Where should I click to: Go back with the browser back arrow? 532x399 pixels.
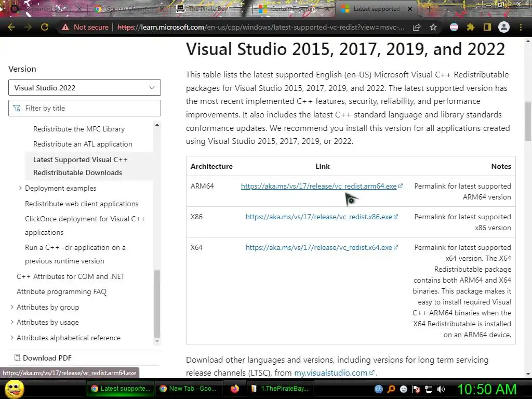coord(11,27)
